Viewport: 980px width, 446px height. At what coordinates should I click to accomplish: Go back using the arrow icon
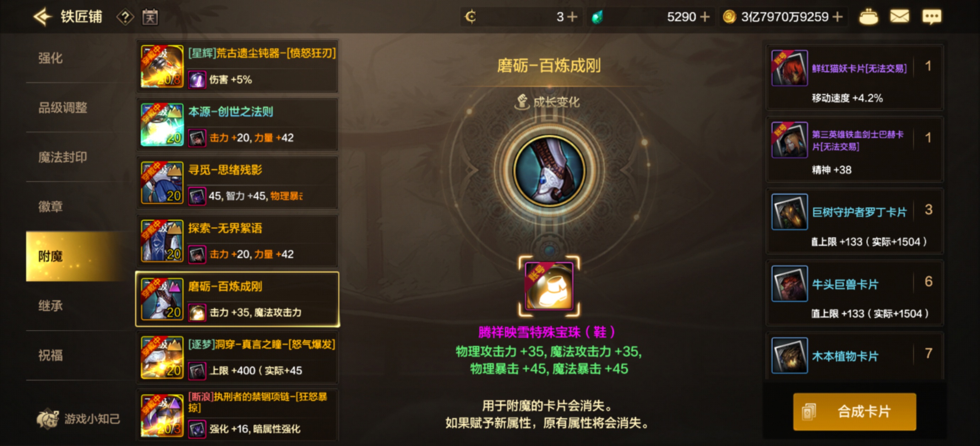pos(42,17)
